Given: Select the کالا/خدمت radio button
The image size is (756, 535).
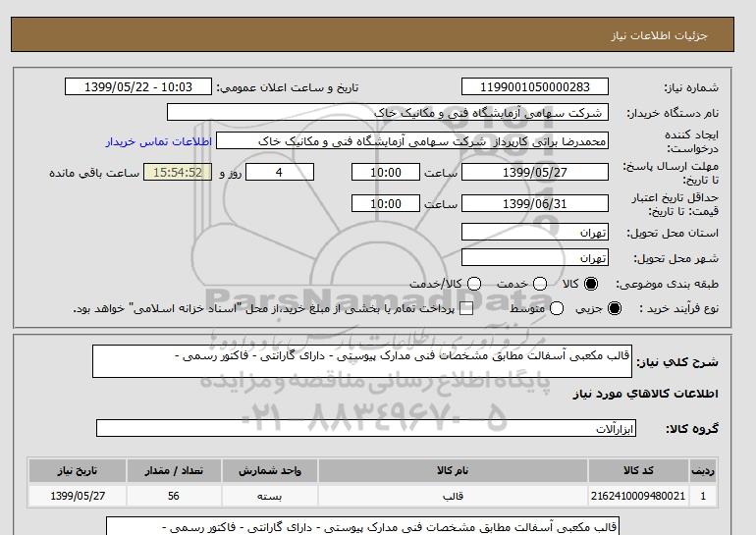Looking at the screenshot, I should [474, 284].
